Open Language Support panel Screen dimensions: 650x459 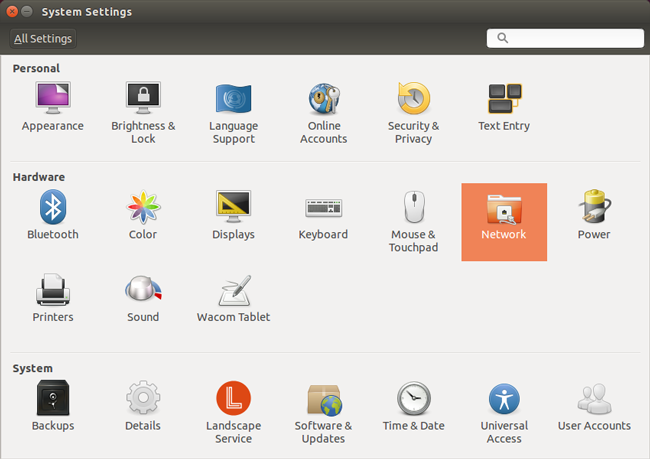coord(233,112)
